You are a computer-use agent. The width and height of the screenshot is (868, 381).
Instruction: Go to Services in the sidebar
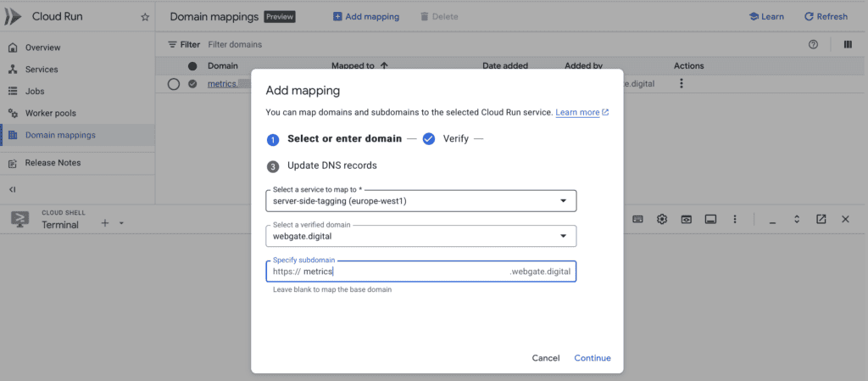pos(42,70)
